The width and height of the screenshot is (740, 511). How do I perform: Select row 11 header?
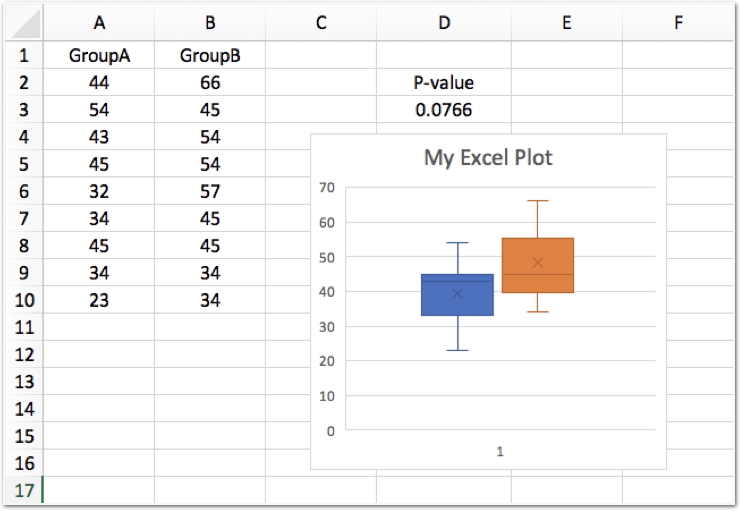24,327
